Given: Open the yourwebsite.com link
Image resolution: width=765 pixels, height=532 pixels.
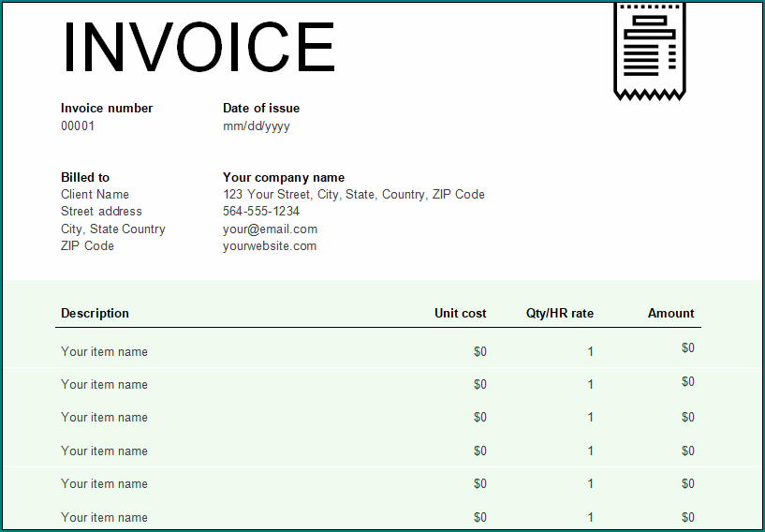Looking at the screenshot, I should (270, 246).
